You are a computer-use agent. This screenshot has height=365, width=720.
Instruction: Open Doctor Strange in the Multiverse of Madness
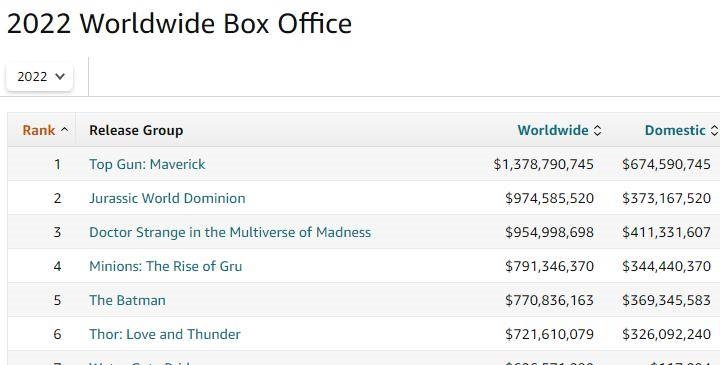pyautogui.click(x=230, y=232)
